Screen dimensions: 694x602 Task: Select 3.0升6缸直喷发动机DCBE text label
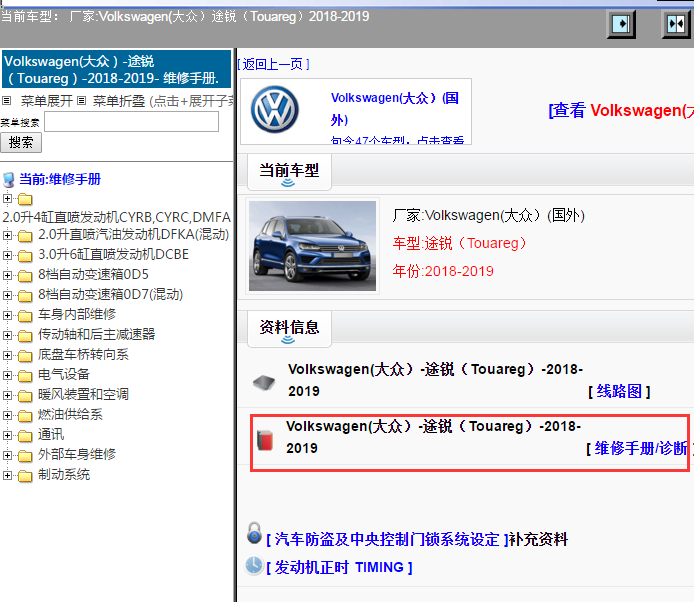click(x=113, y=255)
